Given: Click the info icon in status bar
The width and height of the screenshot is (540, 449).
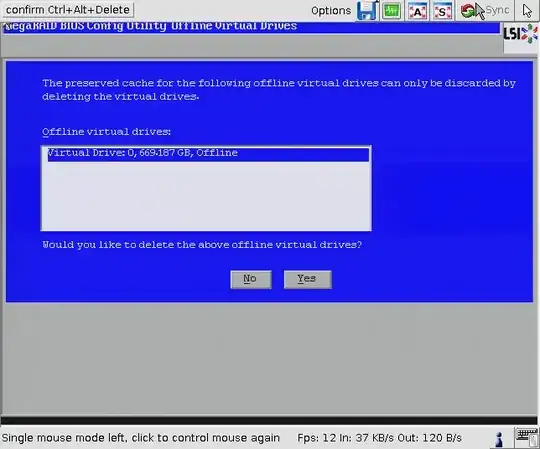Looking at the screenshot, I should (499, 439).
